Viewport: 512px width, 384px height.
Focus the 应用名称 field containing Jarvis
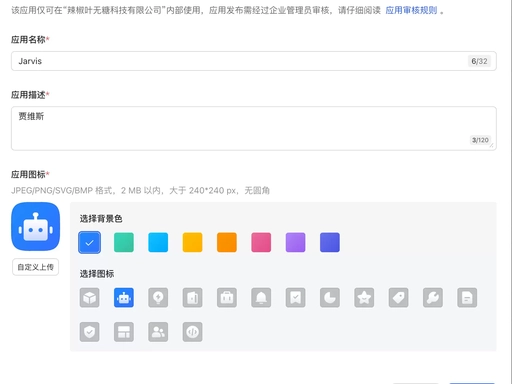click(254, 61)
